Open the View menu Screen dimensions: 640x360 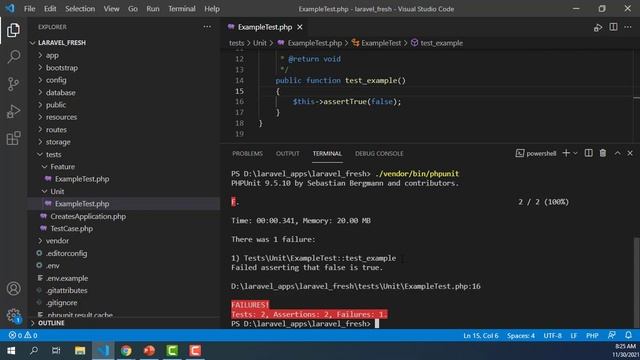pos(111,9)
